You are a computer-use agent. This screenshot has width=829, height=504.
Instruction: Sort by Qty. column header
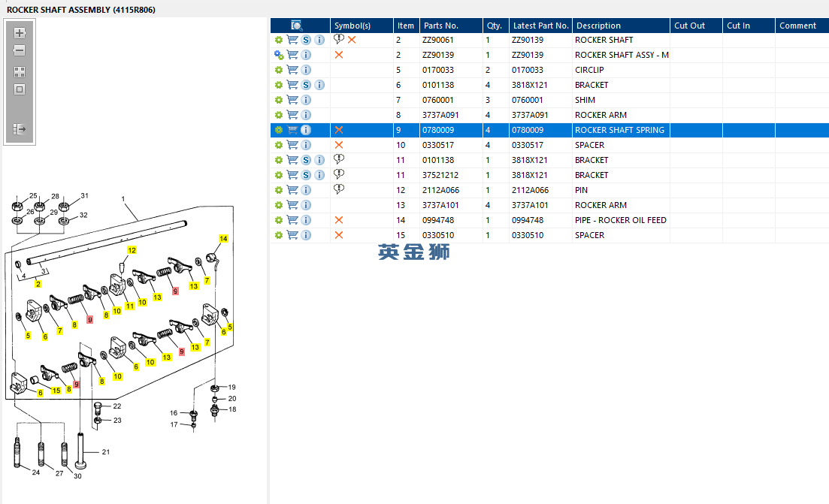[495, 26]
